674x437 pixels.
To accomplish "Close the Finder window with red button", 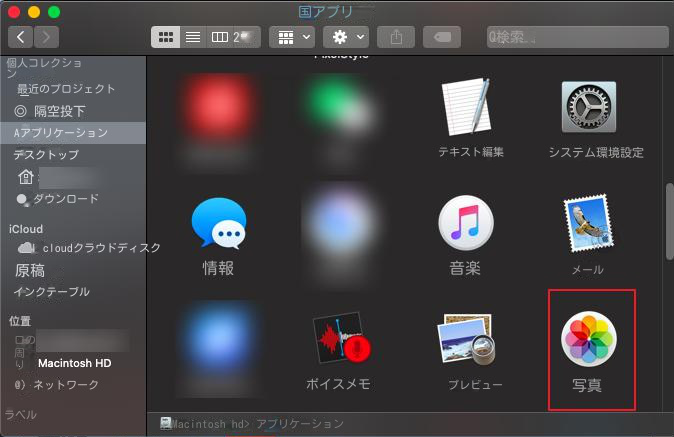I will (14, 12).
